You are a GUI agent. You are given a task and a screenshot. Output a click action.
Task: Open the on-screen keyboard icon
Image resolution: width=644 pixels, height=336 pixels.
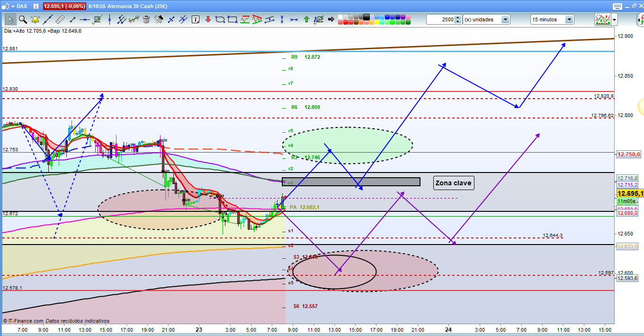(617, 6)
